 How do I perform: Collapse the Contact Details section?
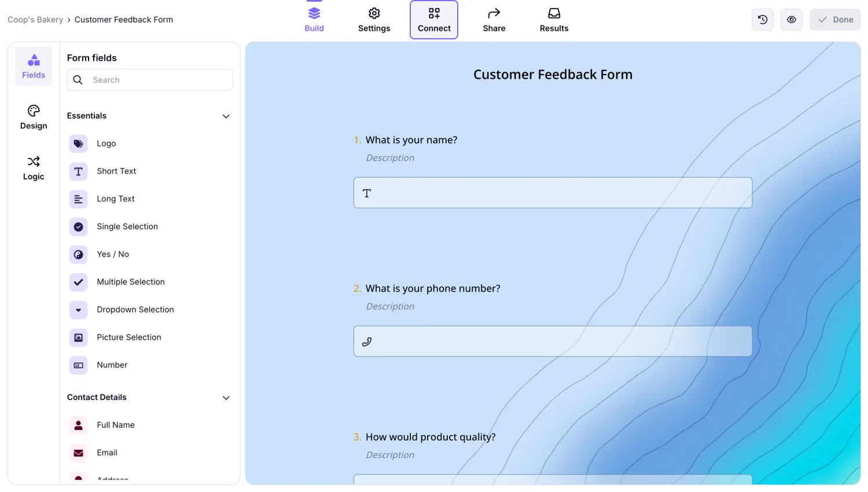(226, 398)
